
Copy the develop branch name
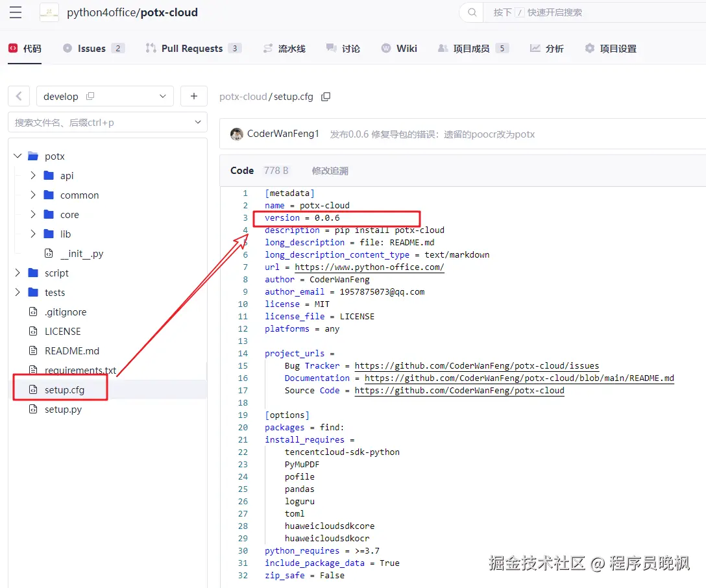pos(90,96)
